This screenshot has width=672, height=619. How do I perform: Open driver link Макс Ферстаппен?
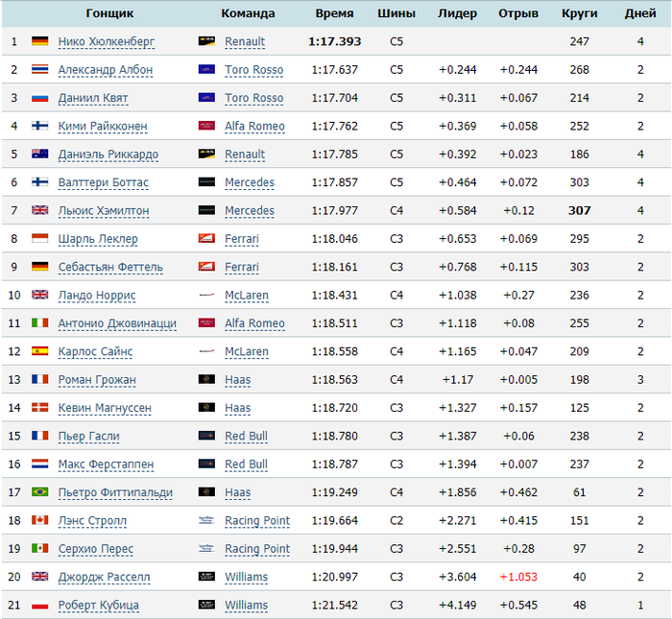(105, 465)
